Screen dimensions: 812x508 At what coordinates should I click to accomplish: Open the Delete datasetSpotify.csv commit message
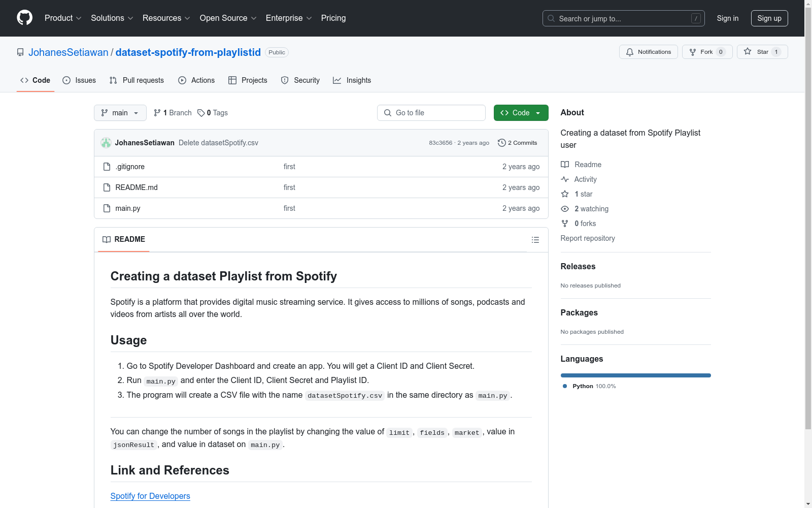click(x=218, y=143)
